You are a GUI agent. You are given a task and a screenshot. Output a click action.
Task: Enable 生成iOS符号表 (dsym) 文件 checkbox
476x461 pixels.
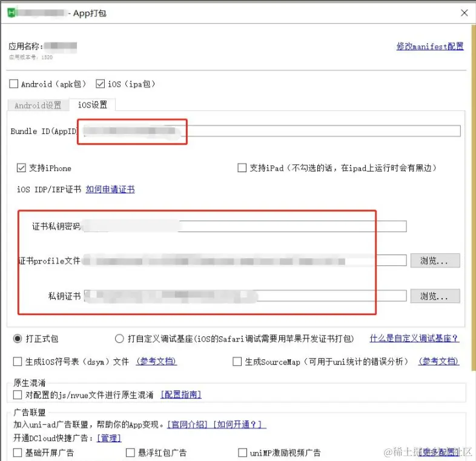[18, 362]
